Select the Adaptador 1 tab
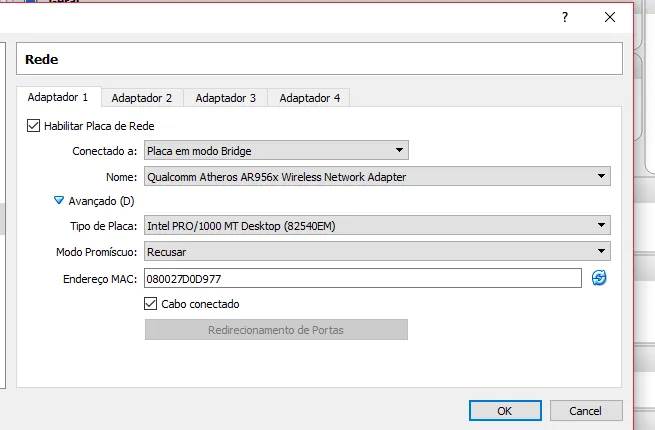655x430 pixels. (58, 97)
